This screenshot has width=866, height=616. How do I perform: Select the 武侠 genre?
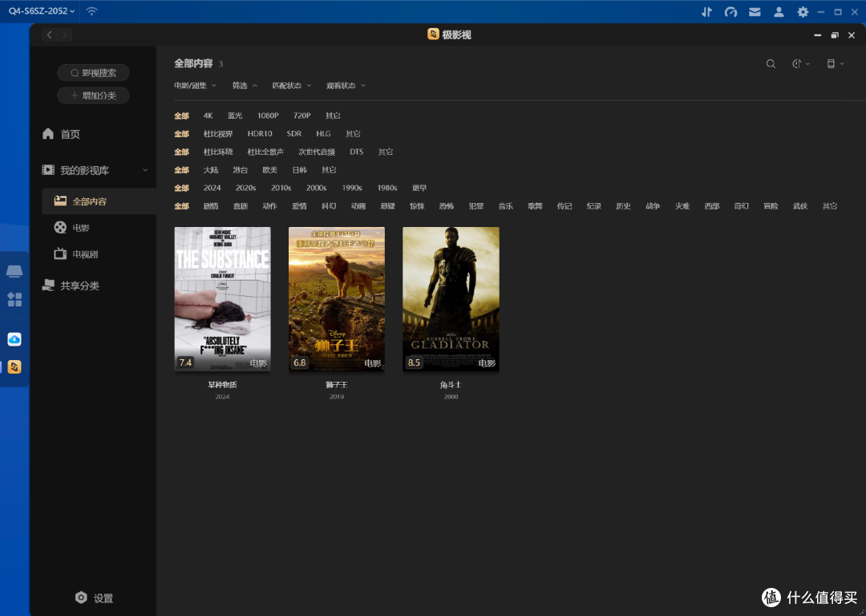tap(799, 206)
